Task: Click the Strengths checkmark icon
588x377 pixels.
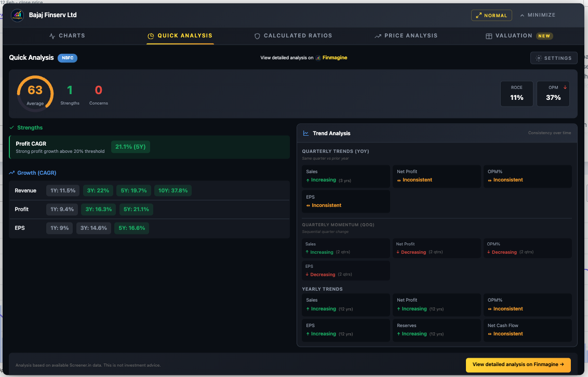Action: pos(12,128)
